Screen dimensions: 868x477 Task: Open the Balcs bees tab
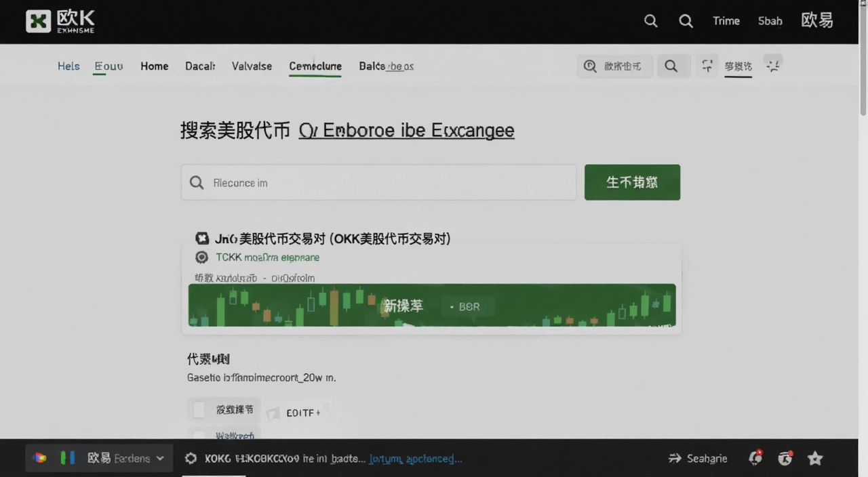pyautogui.click(x=387, y=66)
